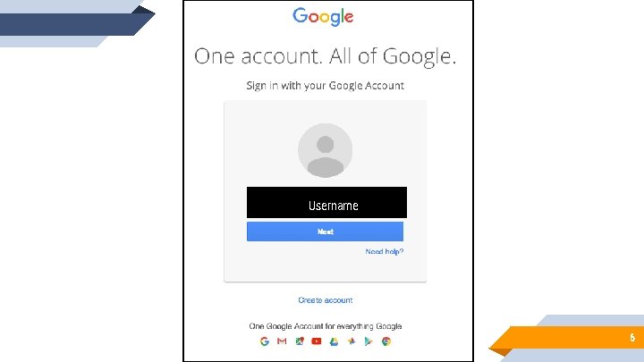The image size is (644, 362).
Task: Click the dark blue arrow shape decoration
Action: [x=76, y=22]
